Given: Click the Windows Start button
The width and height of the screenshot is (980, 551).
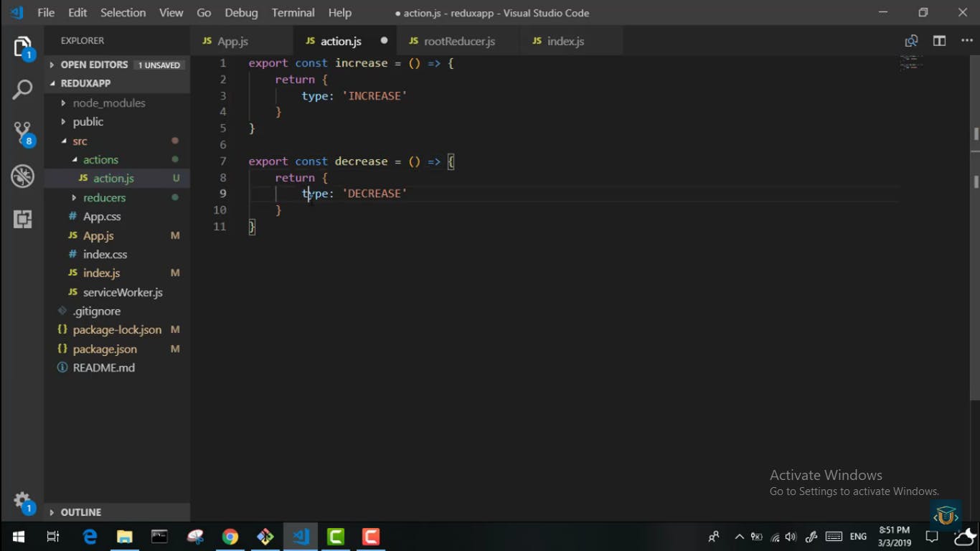Looking at the screenshot, I should 19,537.
